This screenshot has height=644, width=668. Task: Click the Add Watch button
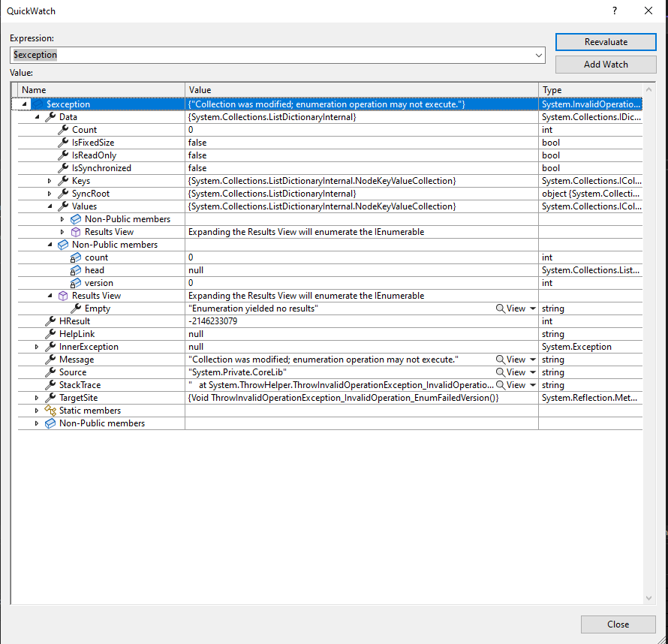click(605, 65)
